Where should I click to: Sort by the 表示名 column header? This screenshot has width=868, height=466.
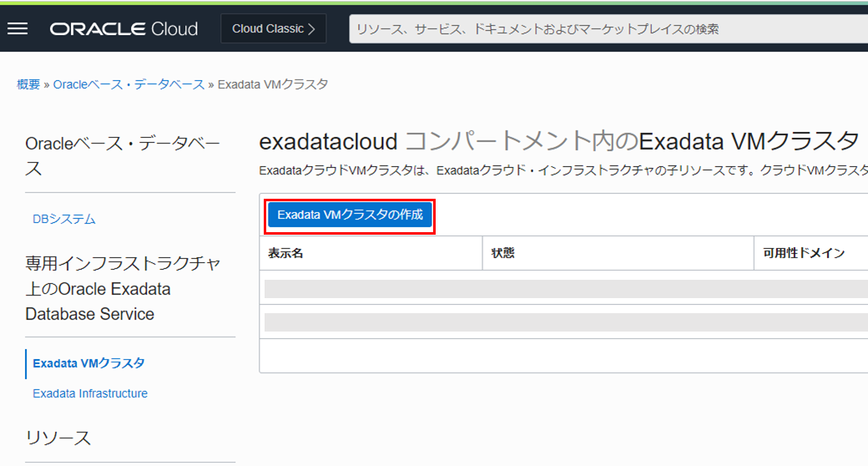285,253
